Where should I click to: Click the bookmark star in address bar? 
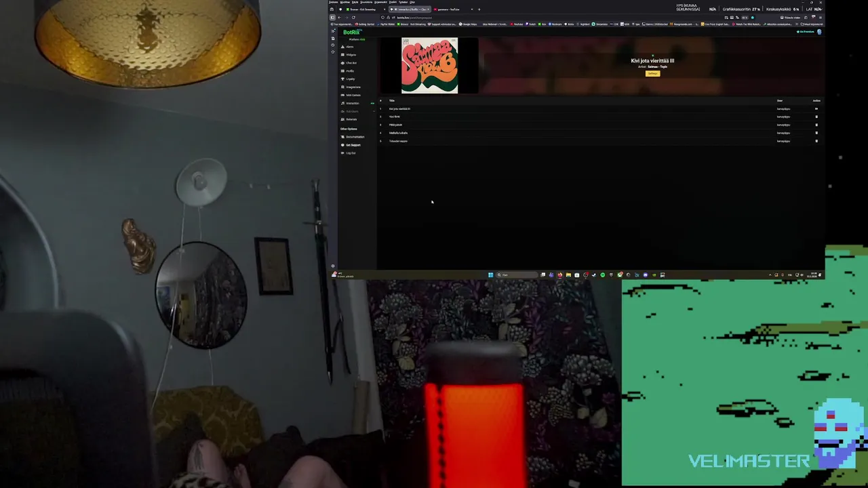tap(753, 18)
